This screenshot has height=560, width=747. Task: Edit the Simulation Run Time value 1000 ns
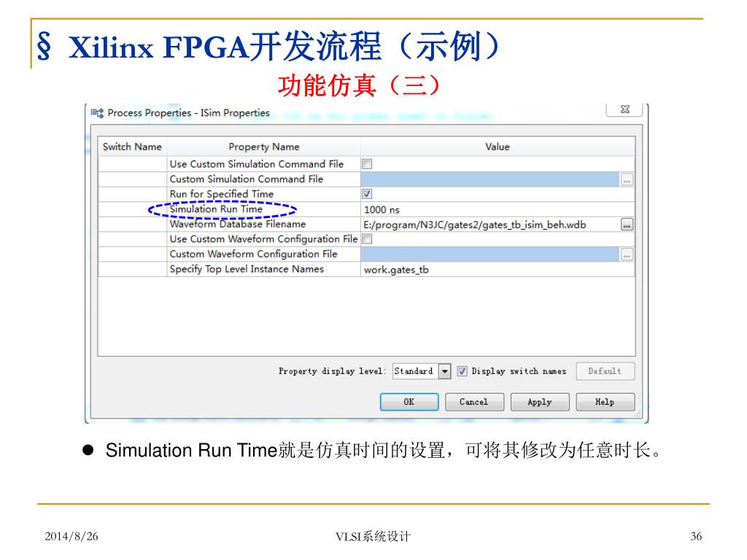tap(498, 209)
